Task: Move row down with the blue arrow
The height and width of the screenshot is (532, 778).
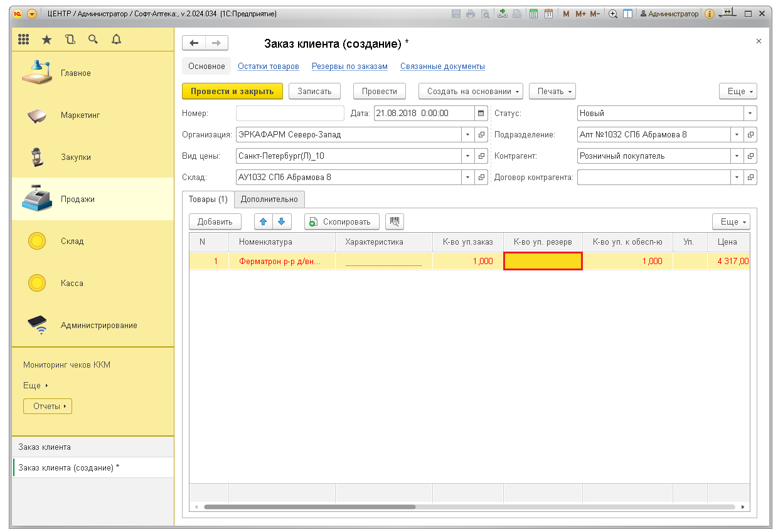Action: (x=282, y=221)
